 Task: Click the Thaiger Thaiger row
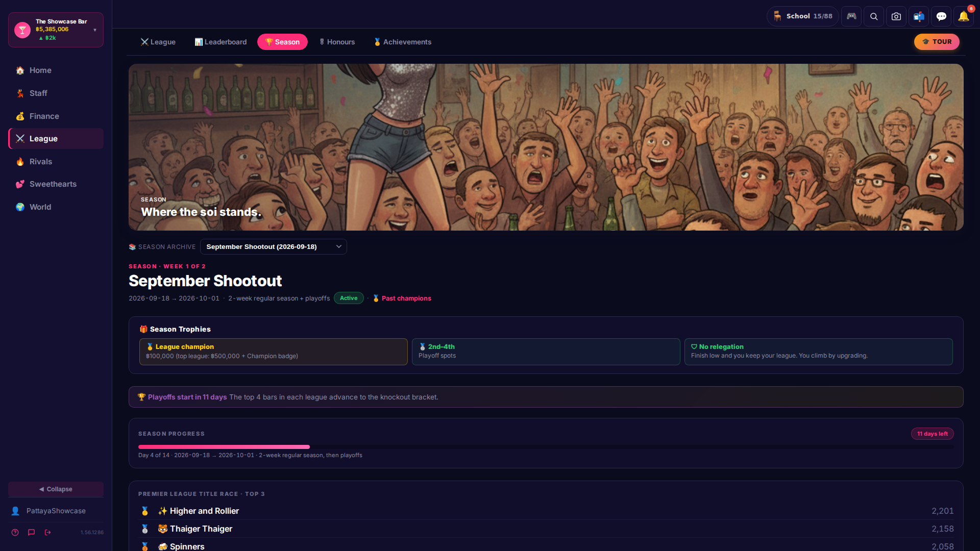(546, 529)
